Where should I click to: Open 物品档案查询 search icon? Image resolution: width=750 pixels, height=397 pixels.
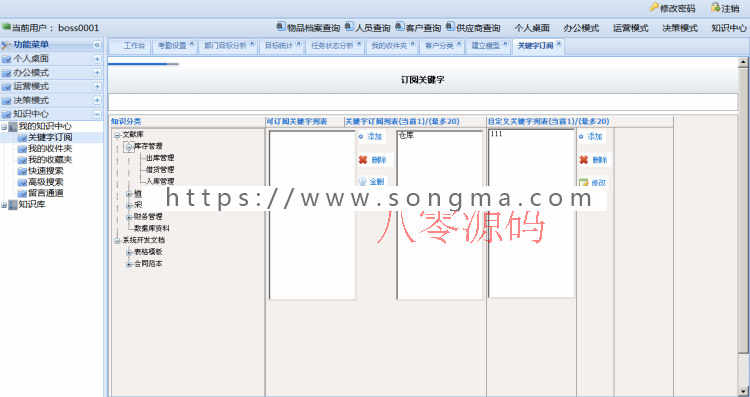coord(281,26)
